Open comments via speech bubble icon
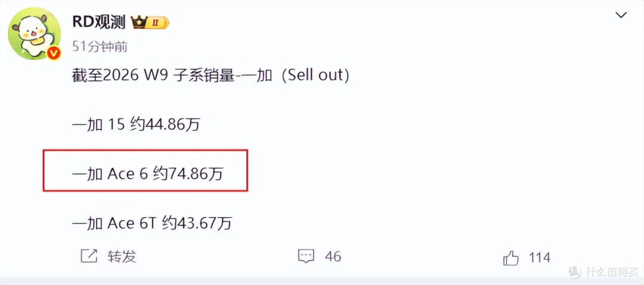Viewport: 644px width, 285px height. 306,256
